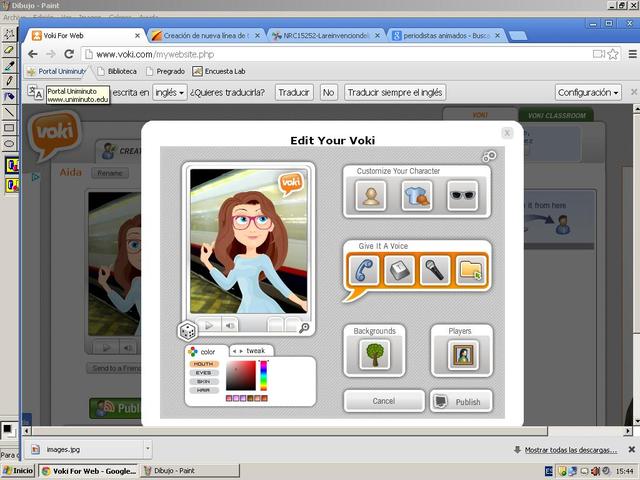Choose the upload audio file folder icon
Image resolution: width=640 pixels, height=480 pixels.
471,270
